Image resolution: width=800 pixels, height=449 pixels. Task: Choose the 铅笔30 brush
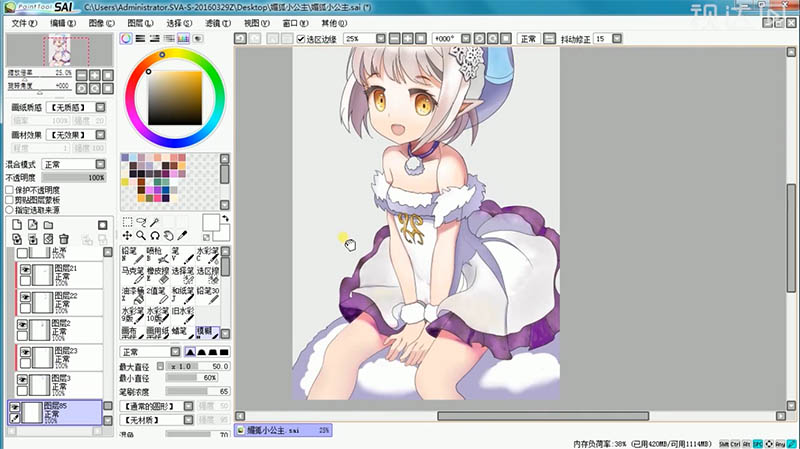point(208,295)
